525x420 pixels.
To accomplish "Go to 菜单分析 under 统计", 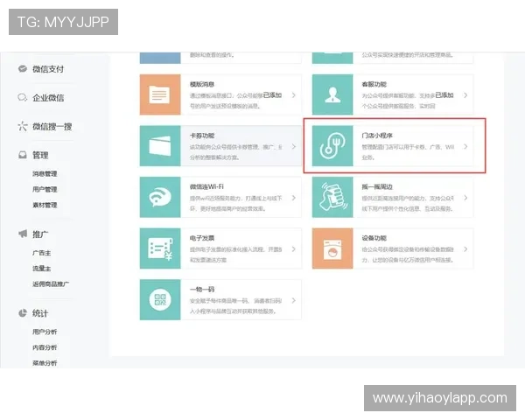I will pos(45,363).
